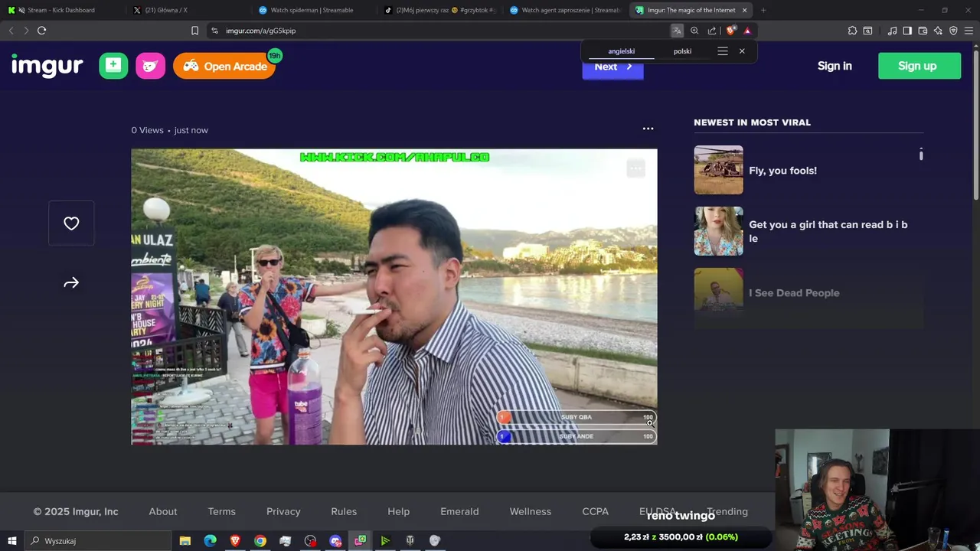Screen dimensions: 980x551
Task: Close the translate popup
Action: (x=742, y=51)
